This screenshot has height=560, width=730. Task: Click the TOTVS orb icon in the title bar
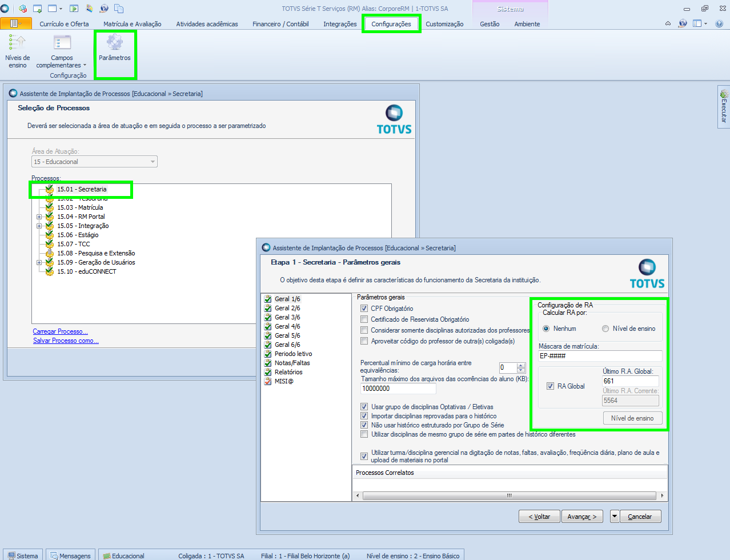[5, 9]
